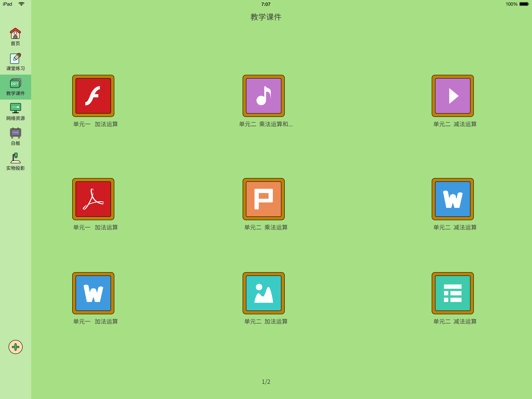Click label 单元一 加法运算 under the PDF icon
The width and height of the screenshot is (532, 399).
[x=95, y=227]
